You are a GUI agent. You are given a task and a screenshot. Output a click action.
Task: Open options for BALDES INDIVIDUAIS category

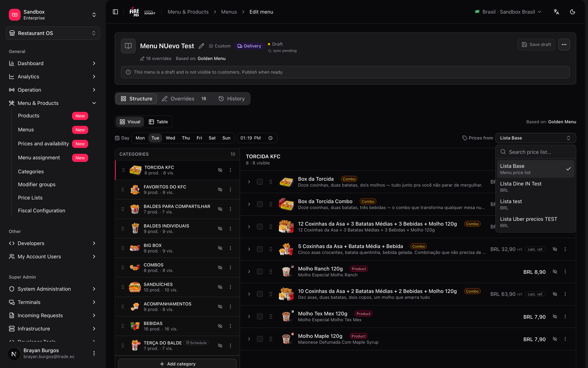click(230, 229)
